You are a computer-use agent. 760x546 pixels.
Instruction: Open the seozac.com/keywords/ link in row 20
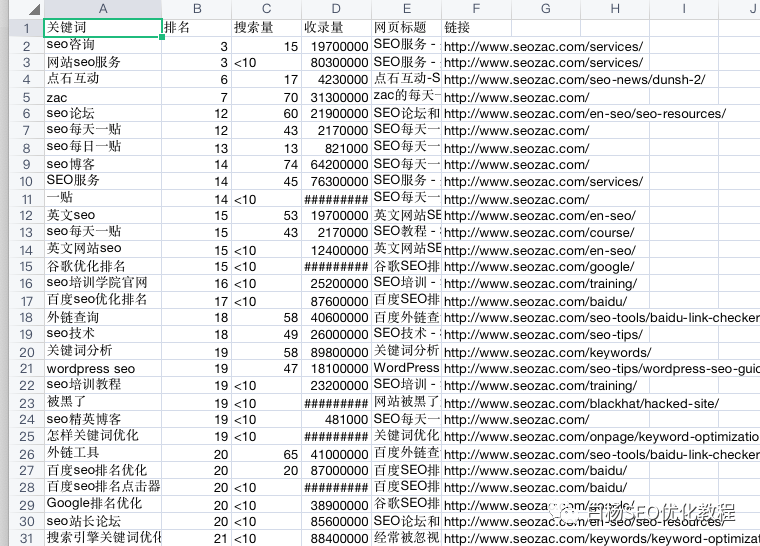pos(547,352)
